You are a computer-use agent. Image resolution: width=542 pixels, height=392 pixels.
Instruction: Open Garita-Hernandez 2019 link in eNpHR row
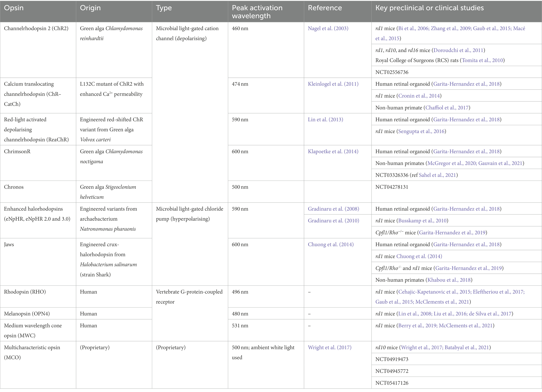coord(452,233)
